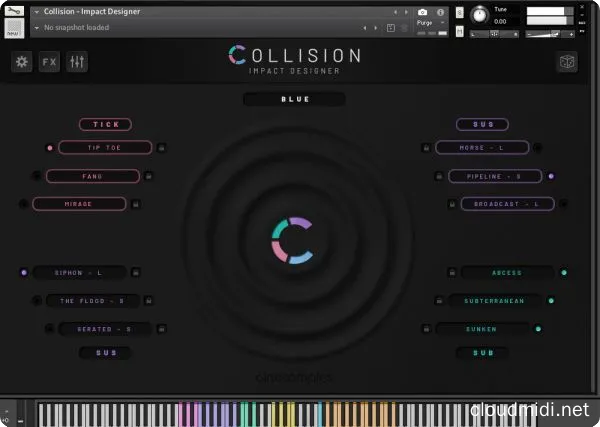
Task: Click the volume slider in header
Action: [550, 34]
